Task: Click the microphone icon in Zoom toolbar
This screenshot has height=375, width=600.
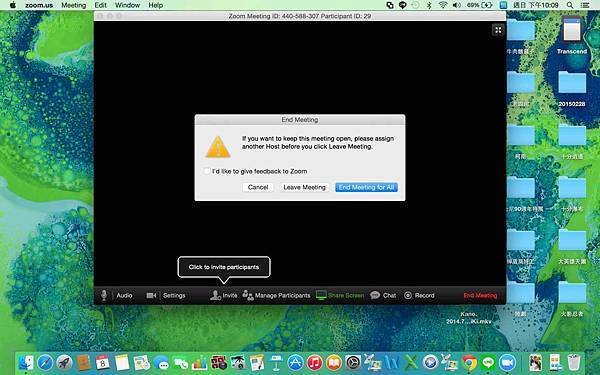Action: click(x=104, y=295)
